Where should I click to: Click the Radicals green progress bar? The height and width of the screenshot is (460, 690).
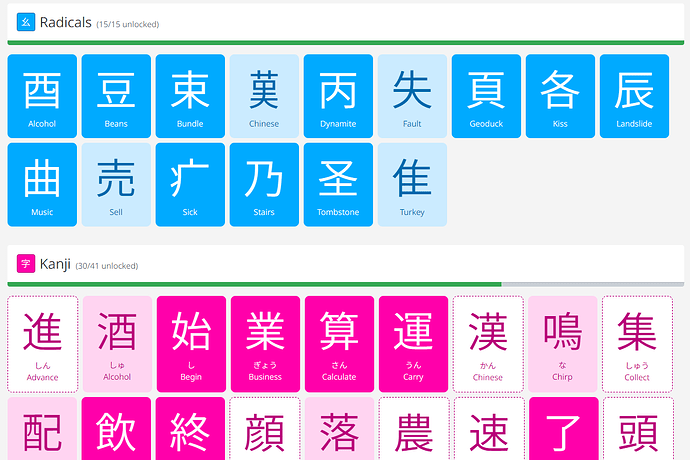(x=345, y=43)
